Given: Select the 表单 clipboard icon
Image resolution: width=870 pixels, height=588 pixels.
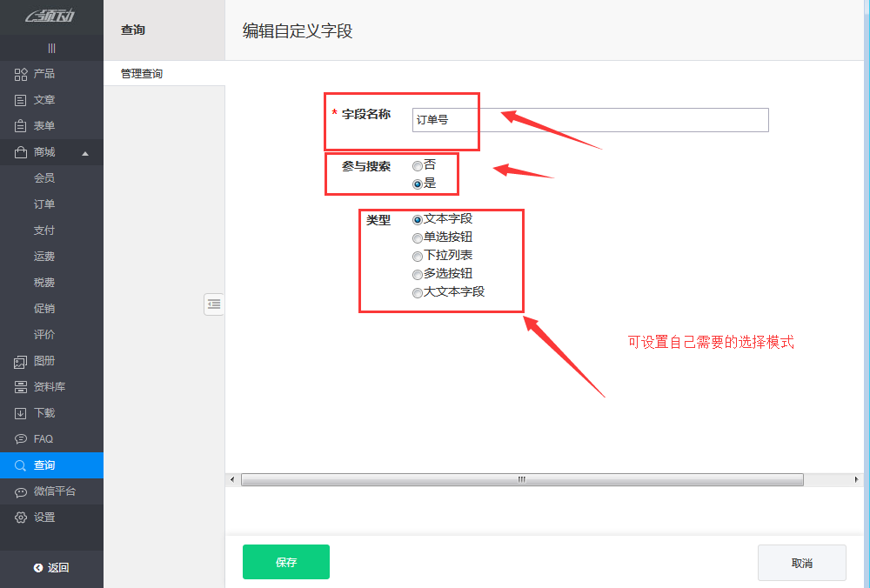Looking at the screenshot, I should (x=21, y=126).
